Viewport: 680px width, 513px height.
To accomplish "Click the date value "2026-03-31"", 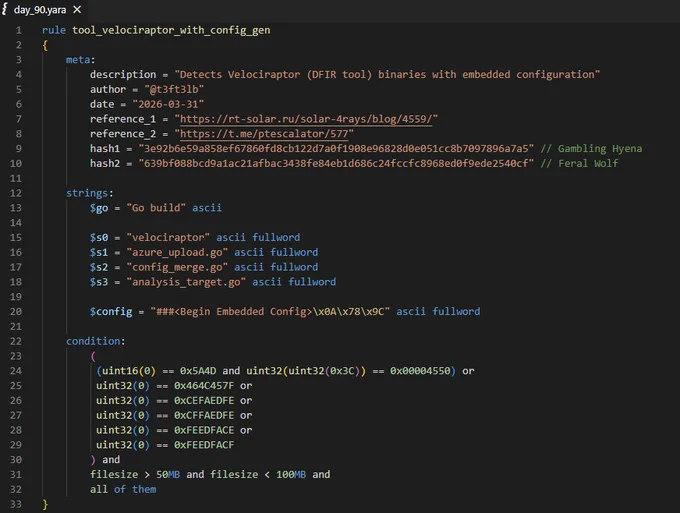I will [x=168, y=104].
